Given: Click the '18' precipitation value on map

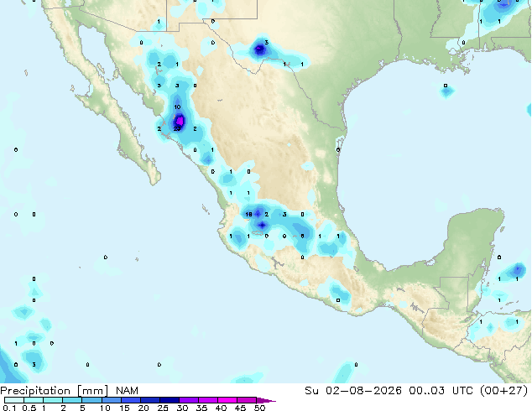Looking at the screenshot, I should 248,215.
